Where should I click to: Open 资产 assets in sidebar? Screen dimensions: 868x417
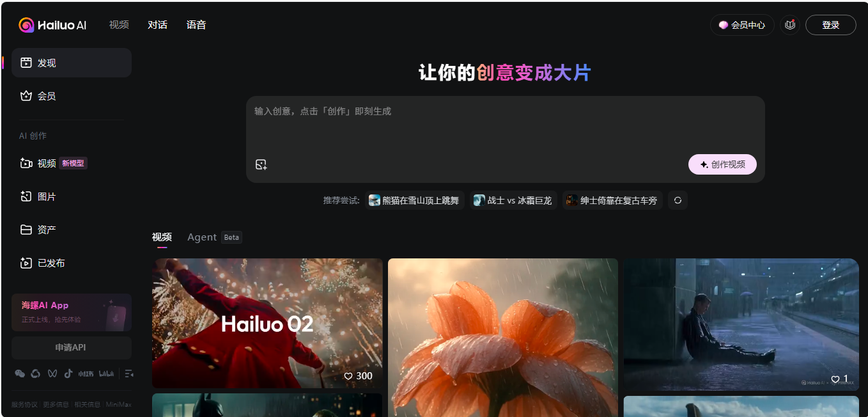pyautogui.click(x=72, y=230)
